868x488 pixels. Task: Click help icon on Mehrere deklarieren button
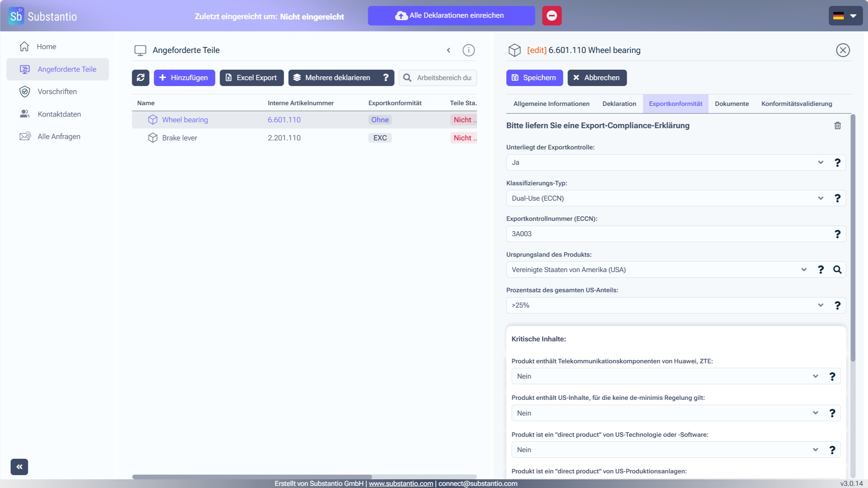click(386, 78)
